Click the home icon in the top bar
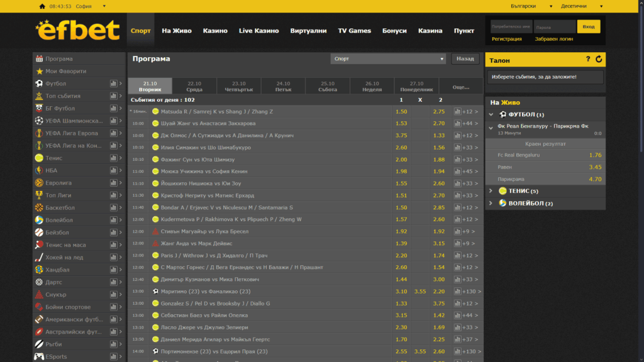644x362 pixels. [42, 6]
